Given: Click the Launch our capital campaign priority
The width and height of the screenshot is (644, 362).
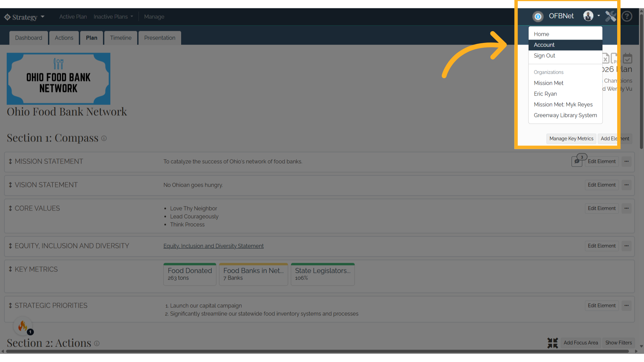Looking at the screenshot, I should click(206, 306).
